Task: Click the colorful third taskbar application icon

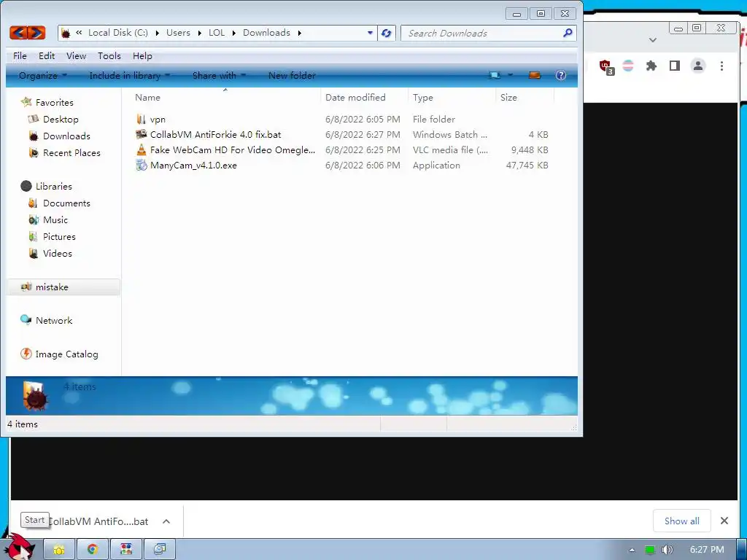Action: point(125,550)
